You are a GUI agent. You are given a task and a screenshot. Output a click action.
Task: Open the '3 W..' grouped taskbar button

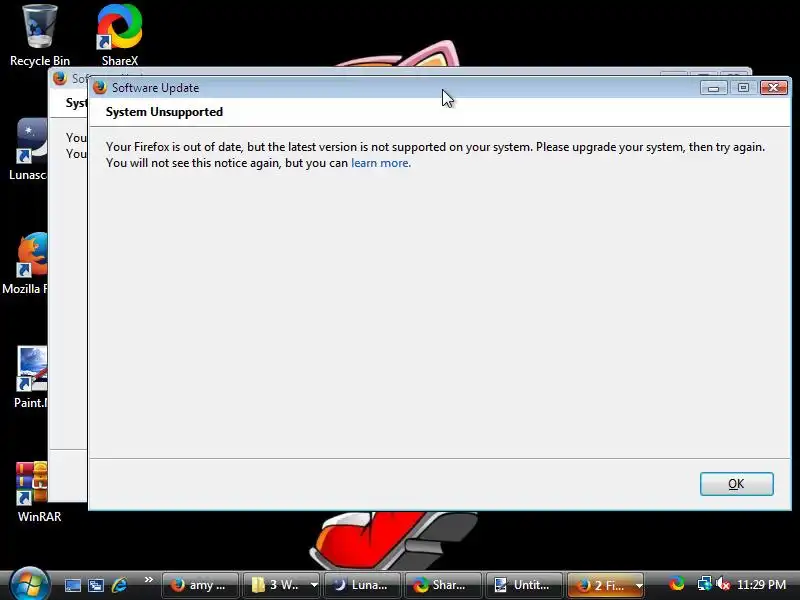tap(282, 585)
